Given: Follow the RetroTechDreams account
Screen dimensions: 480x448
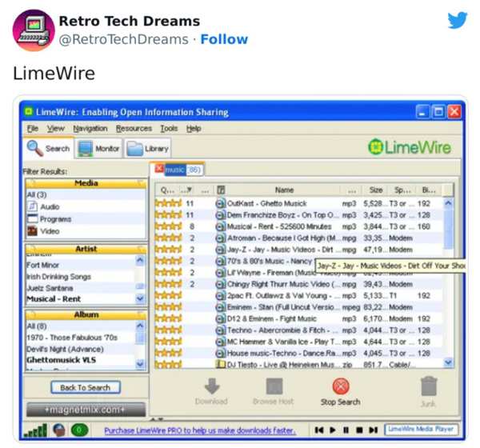Looking at the screenshot, I should [224, 39].
